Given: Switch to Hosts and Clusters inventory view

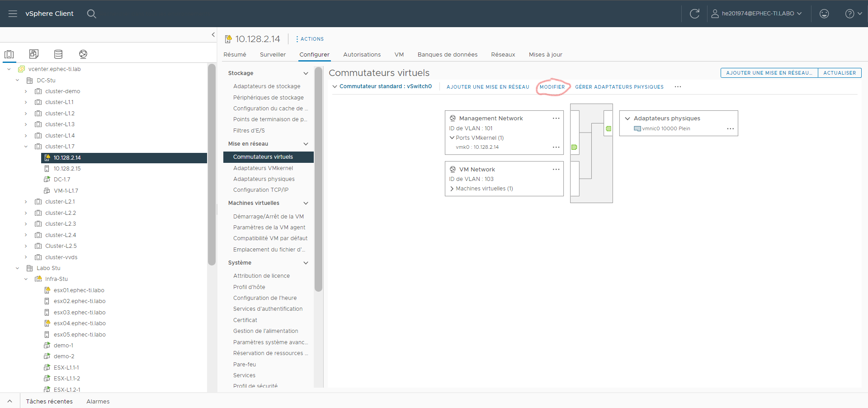Looking at the screenshot, I should pos(9,54).
